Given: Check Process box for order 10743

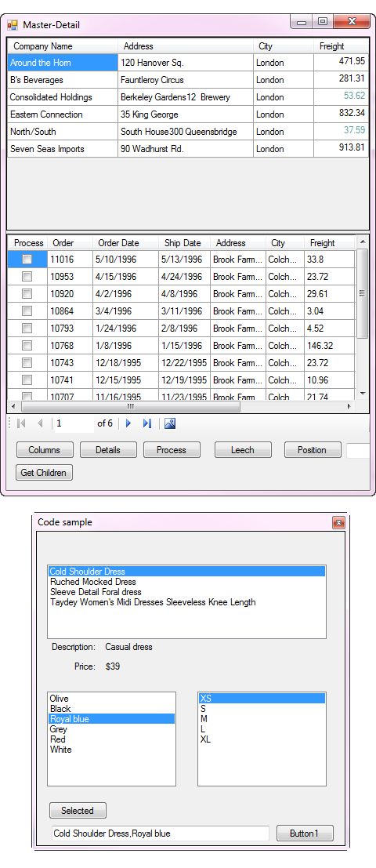Looking at the screenshot, I should point(27,362).
